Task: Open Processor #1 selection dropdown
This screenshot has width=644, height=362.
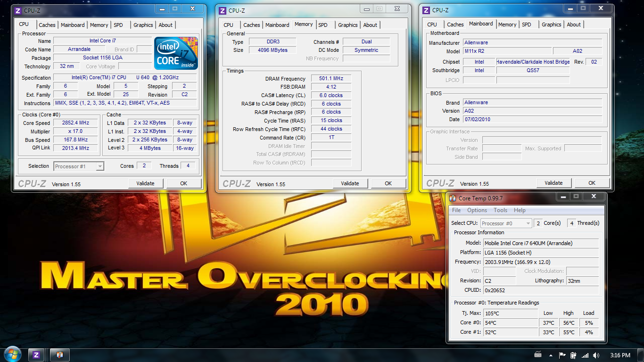Action: coord(79,166)
